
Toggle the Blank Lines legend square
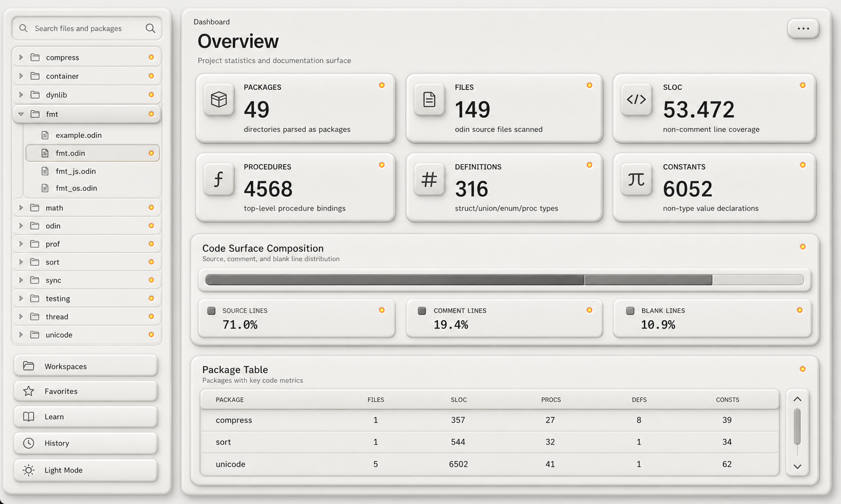630,311
